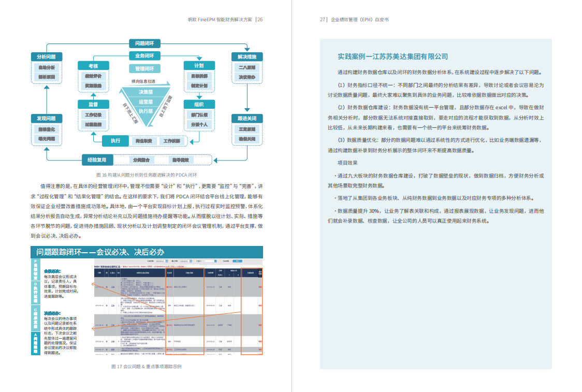Screen dimensions: 582x392
Task: Select the '图 17 会议问题 & 重点事项跟踪示例' caption
Action: [x=146, y=367]
